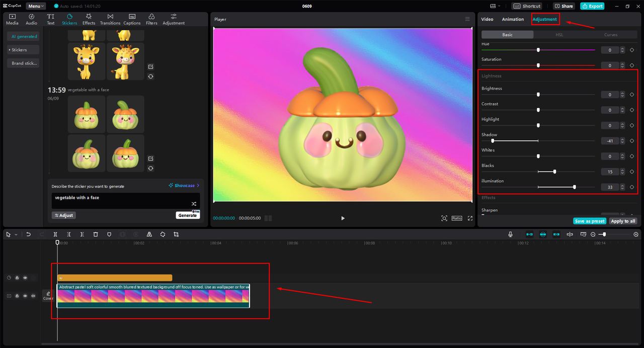Step the illumination value
The image size is (644, 348).
click(x=622, y=187)
